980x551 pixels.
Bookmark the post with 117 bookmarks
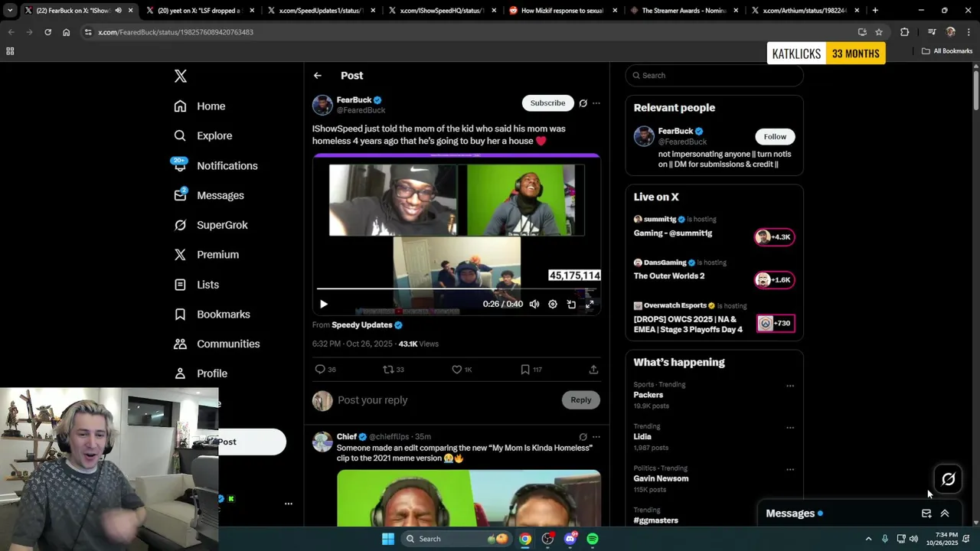point(531,370)
